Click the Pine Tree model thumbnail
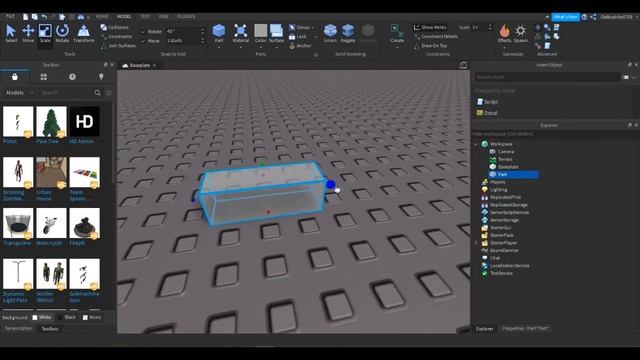Screen dimensions: 640x360 [x=51, y=122]
